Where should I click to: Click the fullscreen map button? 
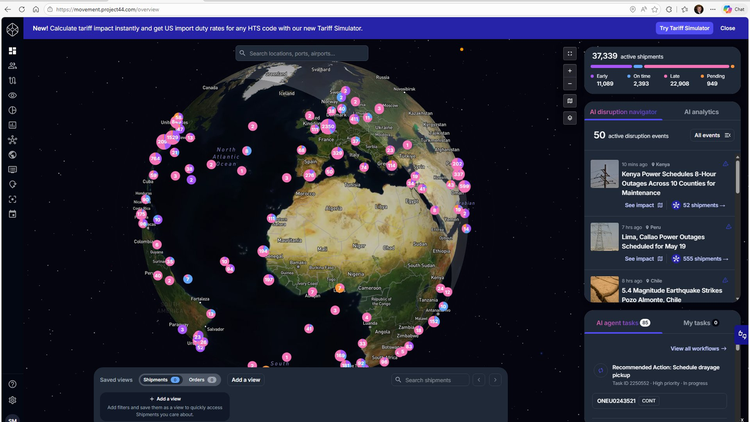(570, 54)
